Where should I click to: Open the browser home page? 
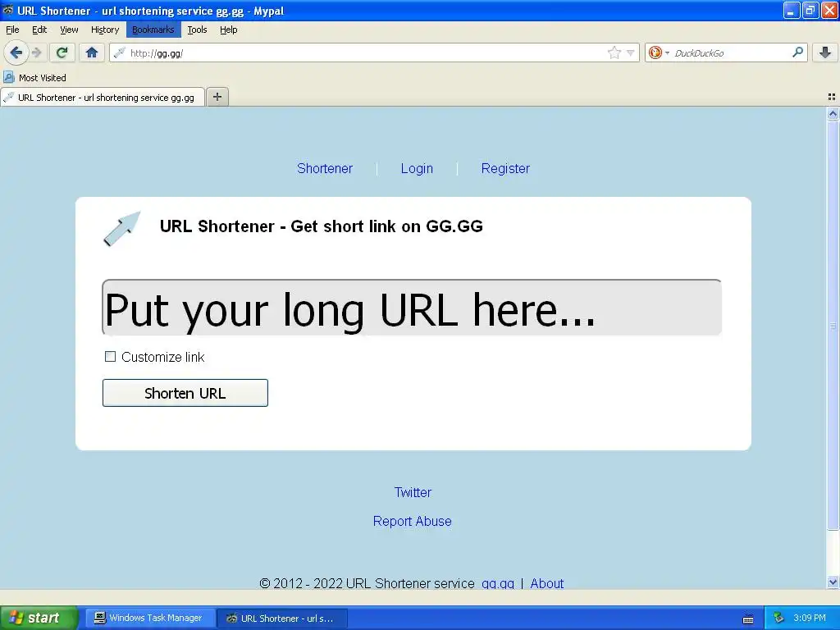[x=92, y=52]
